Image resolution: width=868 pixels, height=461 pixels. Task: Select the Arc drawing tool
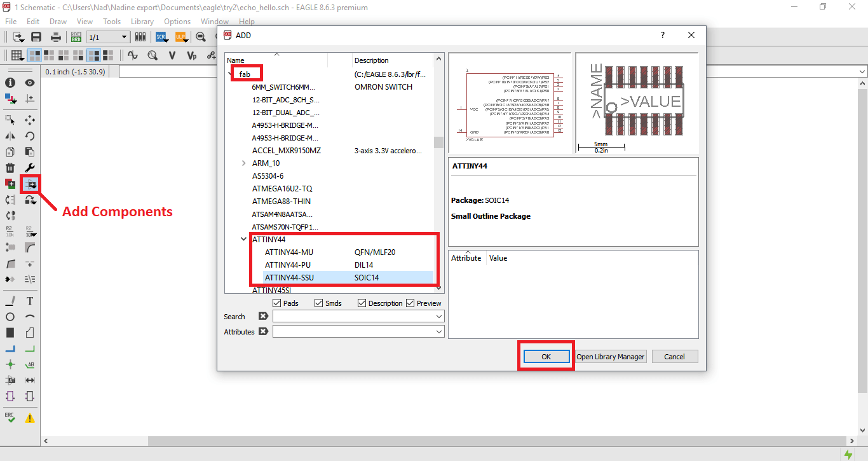pos(29,317)
